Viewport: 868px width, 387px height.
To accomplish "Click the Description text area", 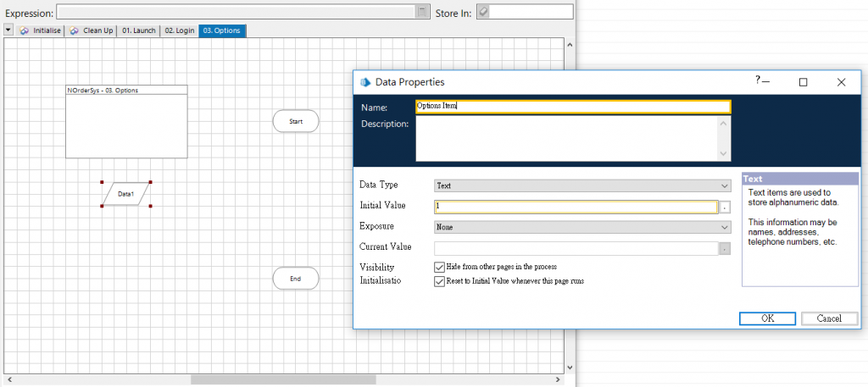I will click(x=567, y=139).
